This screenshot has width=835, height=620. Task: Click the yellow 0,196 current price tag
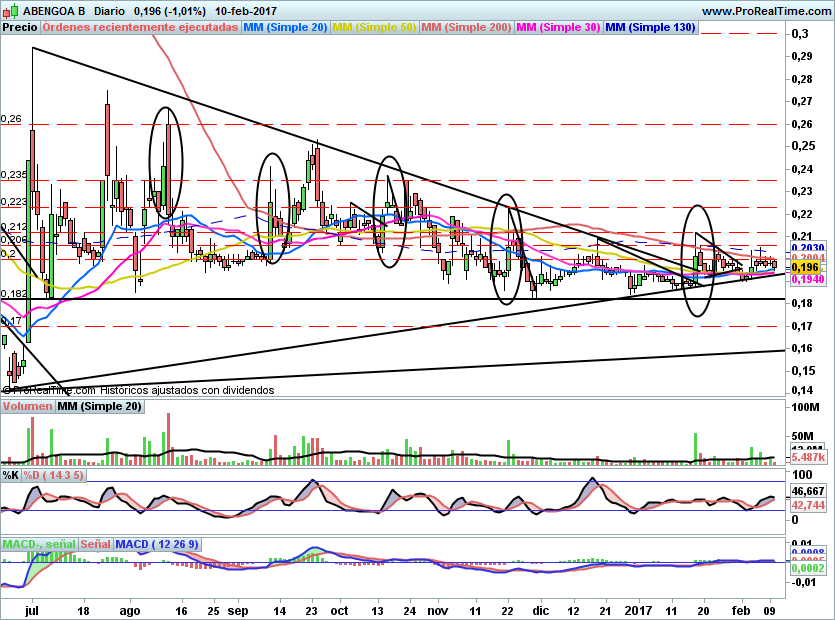point(807,267)
